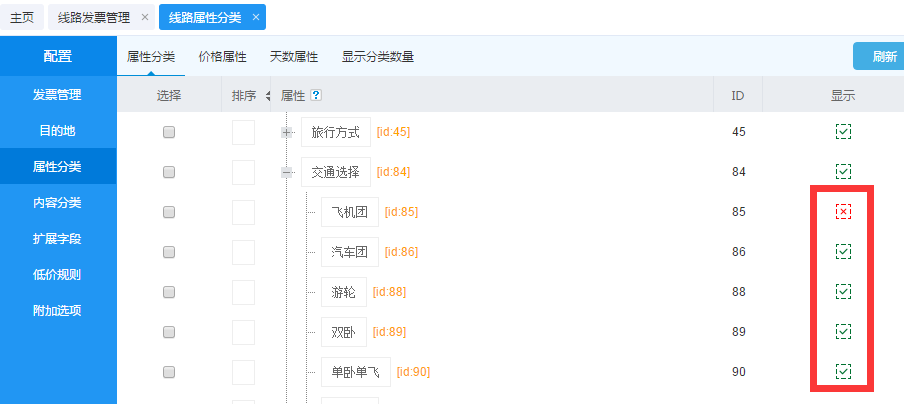Image resolution: width=904 pixels, height=404 pixels.
Task: Toggle display checkmark icon for 游轮
Action: 843,291
